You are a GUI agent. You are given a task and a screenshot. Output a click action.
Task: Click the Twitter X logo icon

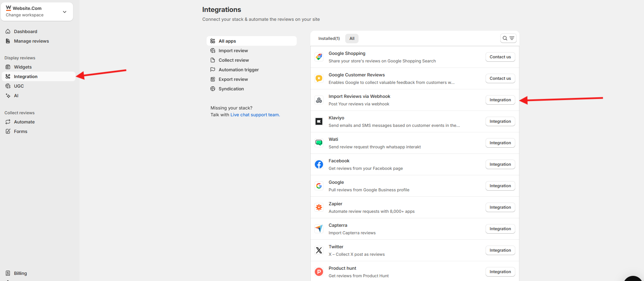pos(319,250)
